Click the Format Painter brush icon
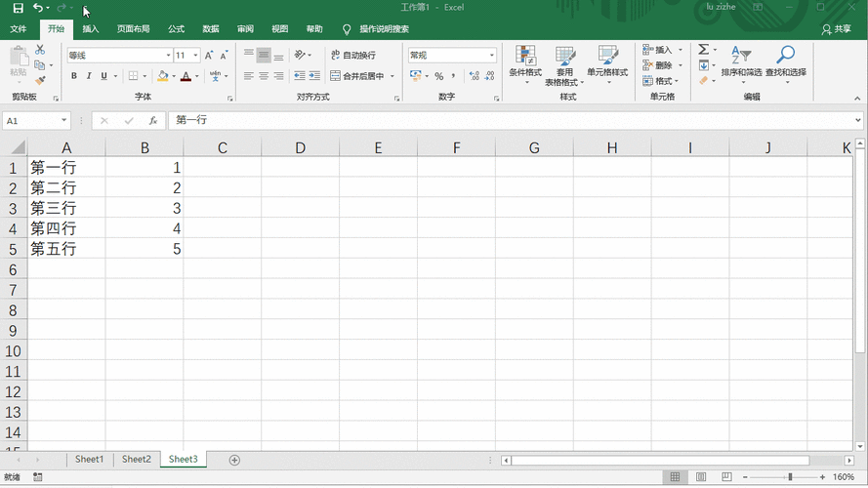This screenshot has width=868, height=488. (40, 81)
